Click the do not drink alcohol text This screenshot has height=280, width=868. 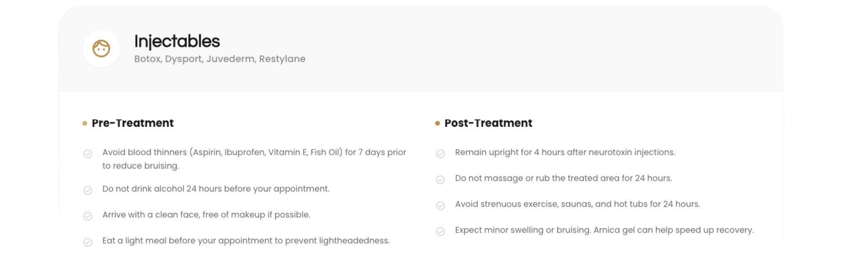click(216, 189)
